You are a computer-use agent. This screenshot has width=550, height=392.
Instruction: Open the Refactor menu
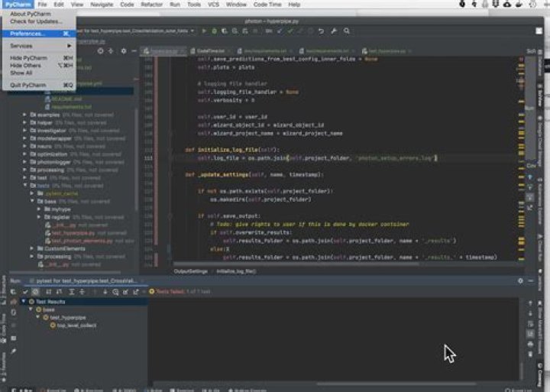(151, 5)
